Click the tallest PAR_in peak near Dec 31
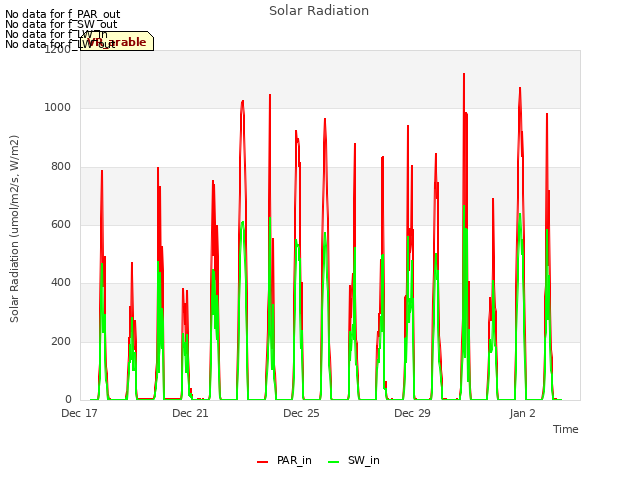Screen dimensions: 640x480 coord(464,74)
